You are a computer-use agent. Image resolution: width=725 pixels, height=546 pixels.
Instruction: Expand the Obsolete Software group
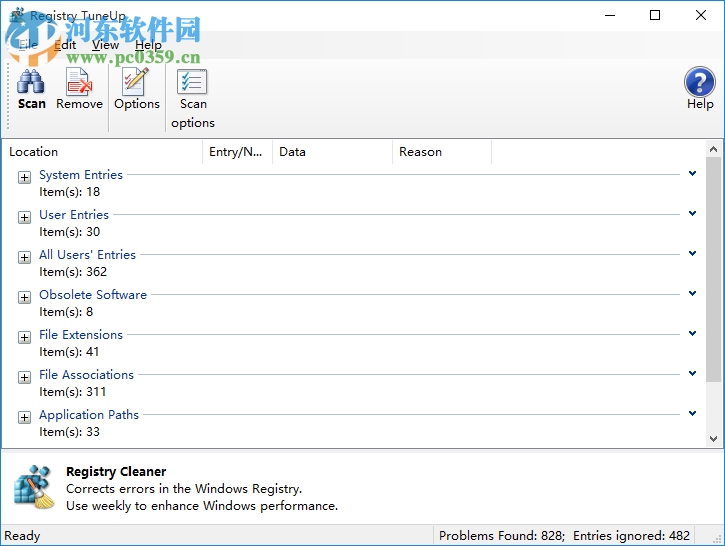click(25, 297)
